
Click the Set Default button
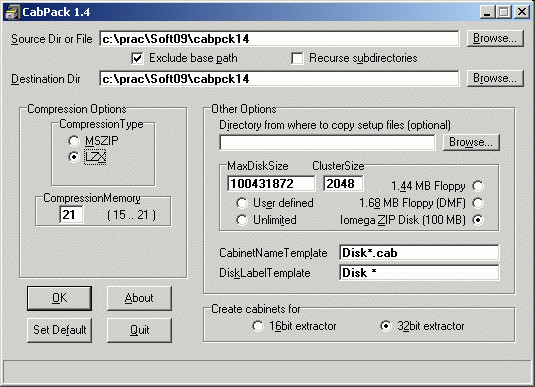click(x=59, y=330)
